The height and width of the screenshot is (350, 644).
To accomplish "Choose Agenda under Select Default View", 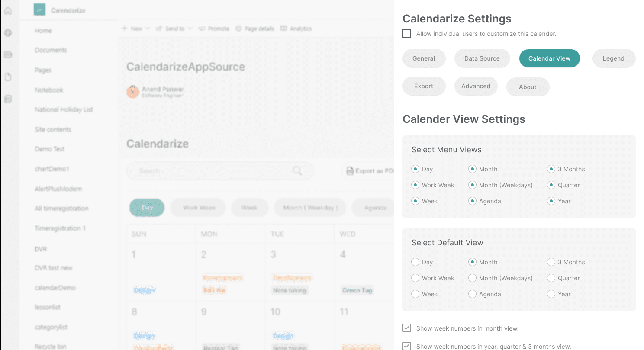I will [x=472, y=294].
